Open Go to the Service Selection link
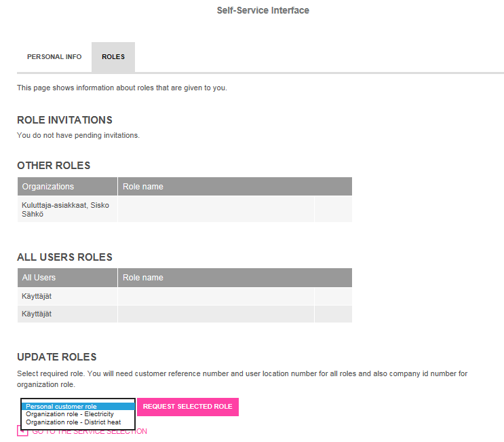Viewport: 504px width, 442px height. [x=90, y=431]
